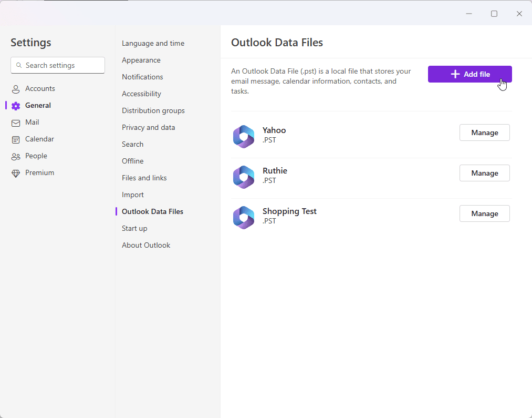The height and width of the screenshot is (418, 532).
Task: Click the search magnifier icon
Action: [x=19, y=65]
